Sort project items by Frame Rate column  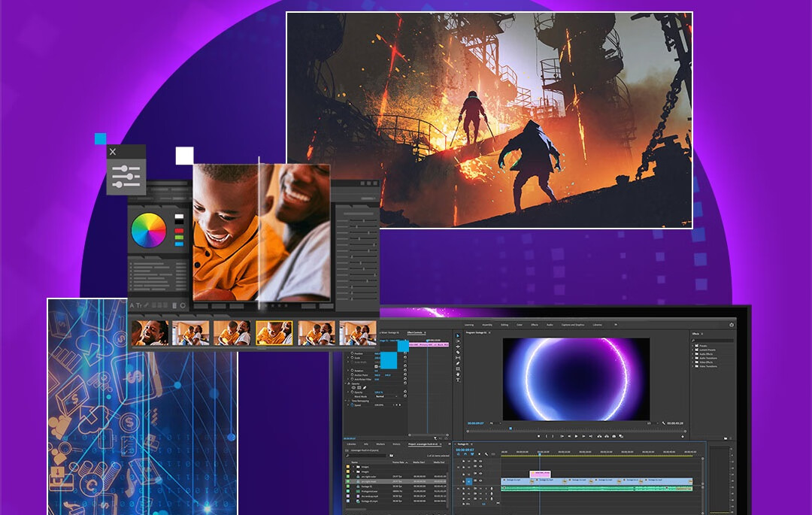(398, 462)
